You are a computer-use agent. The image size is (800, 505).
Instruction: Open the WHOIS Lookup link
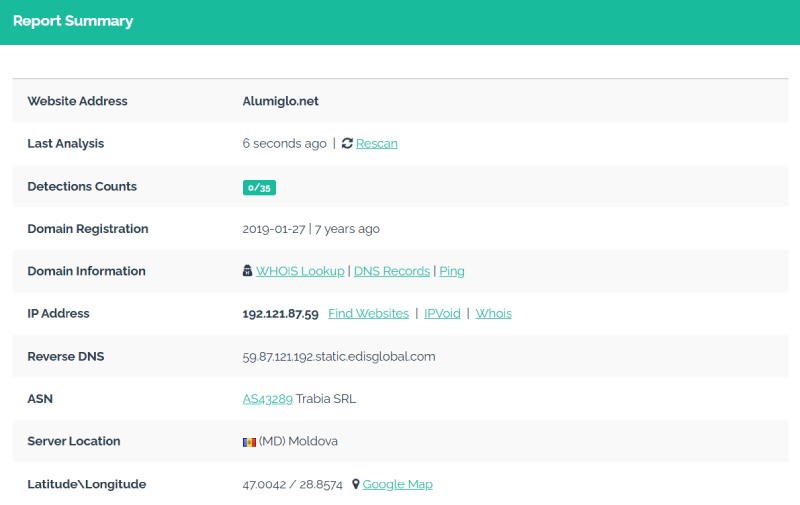coord(300,271)
